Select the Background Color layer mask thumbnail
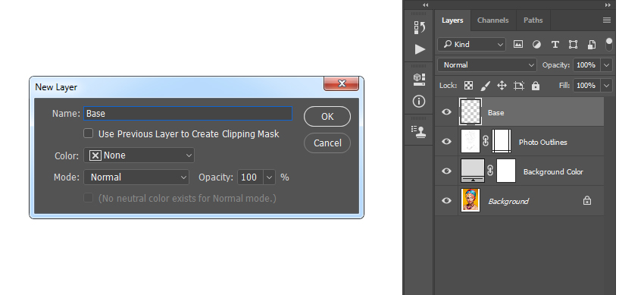The width and height of the screenshot is (644, 295). pyautogui.click(x=506, y=171)
